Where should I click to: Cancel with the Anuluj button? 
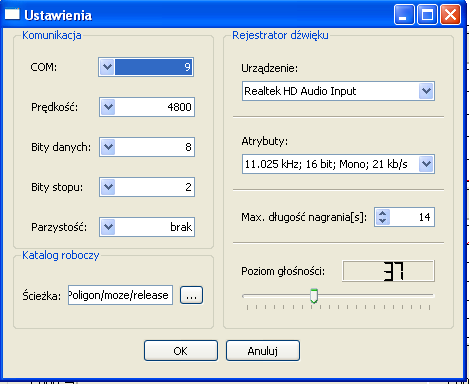(263, 351)
